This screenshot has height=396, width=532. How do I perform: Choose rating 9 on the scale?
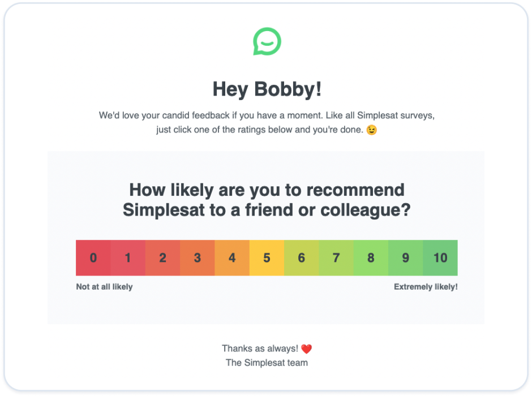(405, 258)
